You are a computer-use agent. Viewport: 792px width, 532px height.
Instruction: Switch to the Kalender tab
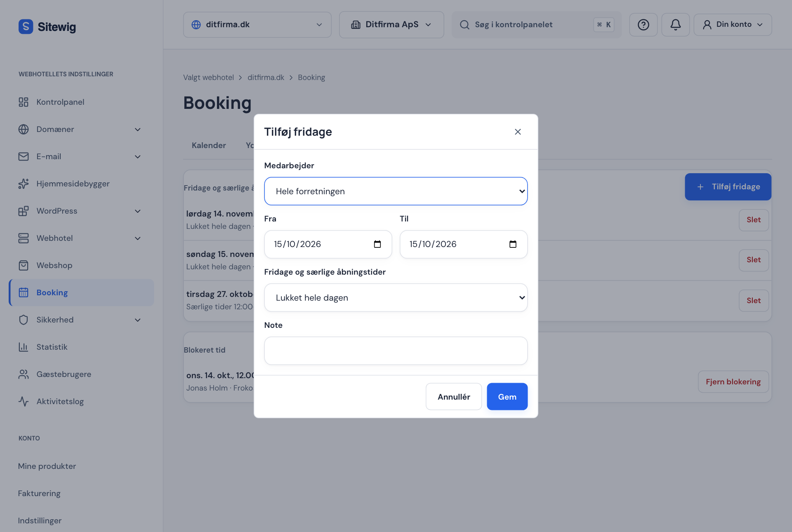209,145
